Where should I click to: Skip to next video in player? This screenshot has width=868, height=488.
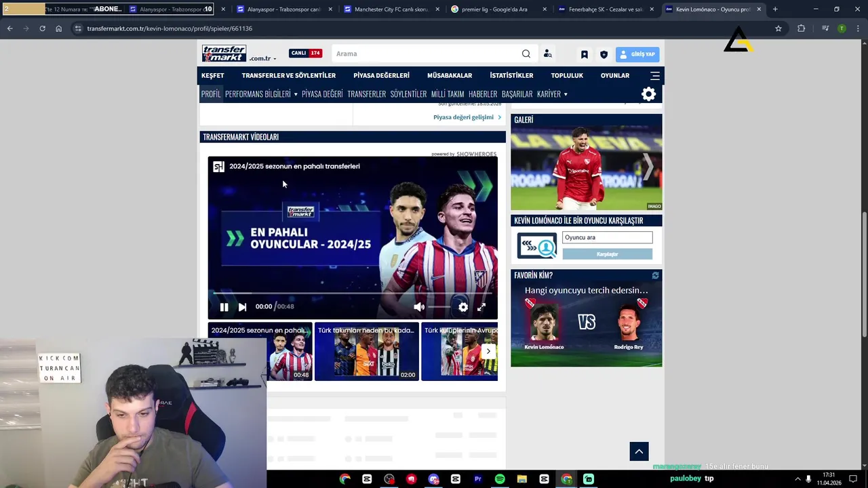tap(242, 307)
